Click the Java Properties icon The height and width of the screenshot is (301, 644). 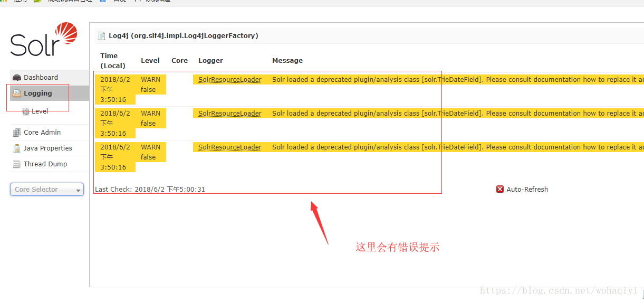17,148
